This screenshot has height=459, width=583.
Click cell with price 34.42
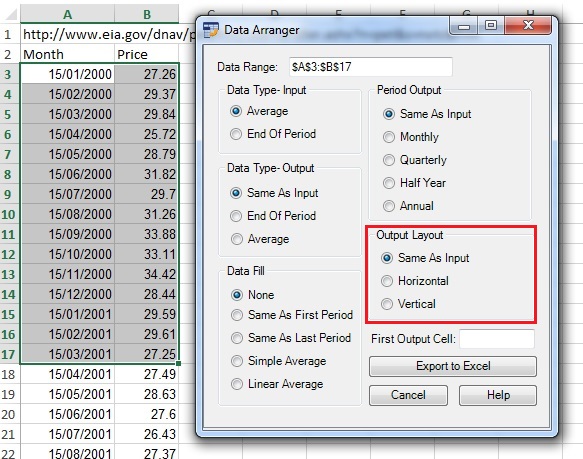[147, 274]
